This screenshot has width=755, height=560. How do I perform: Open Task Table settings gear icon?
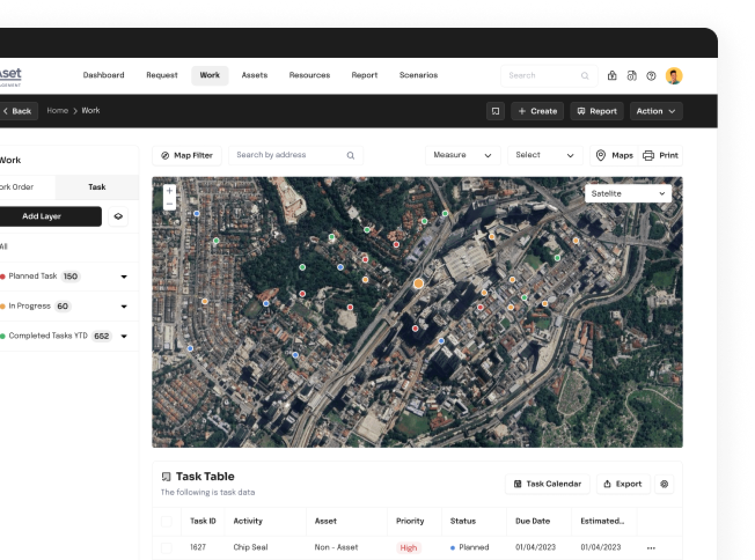tap(664, 484)
